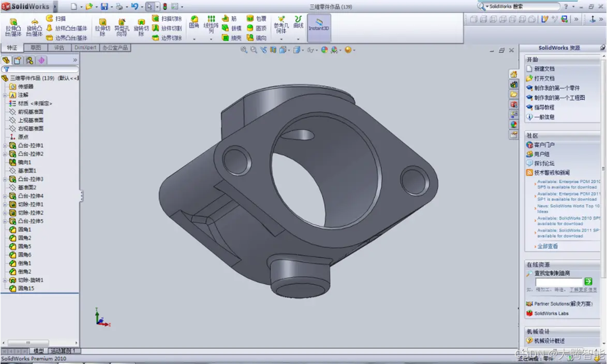Click the 新建文档 new document link
The height and width of the screenshot is (364, 607).
[544, 69]
